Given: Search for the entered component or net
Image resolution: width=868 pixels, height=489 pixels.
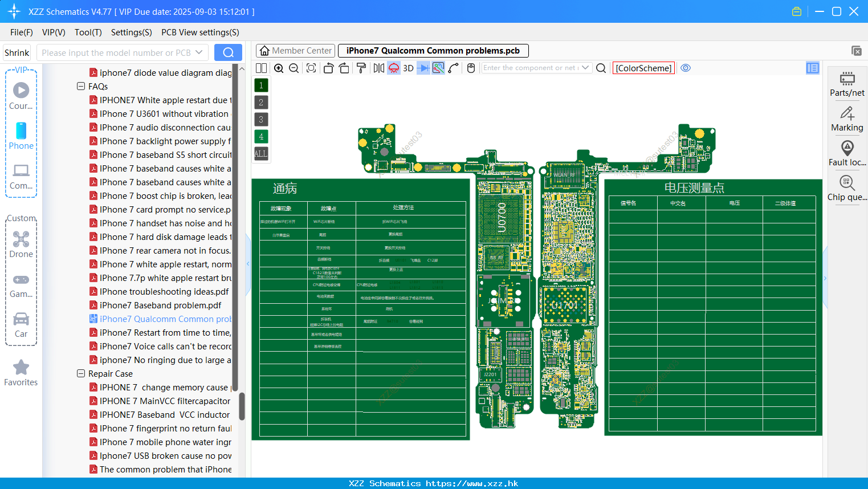Looking at the screenshot, I should tap(601, 68).
